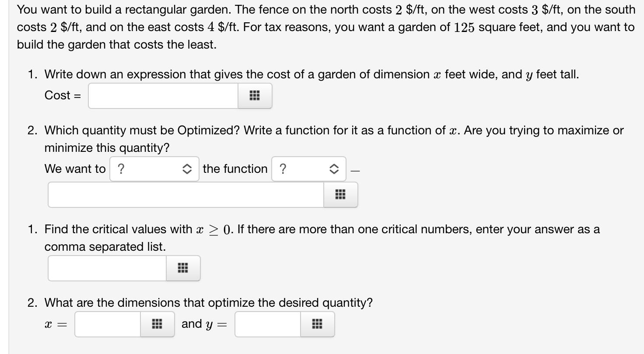Click the Cost expression input box
This screenshot has height=354, width=644.
coord(162,95)
